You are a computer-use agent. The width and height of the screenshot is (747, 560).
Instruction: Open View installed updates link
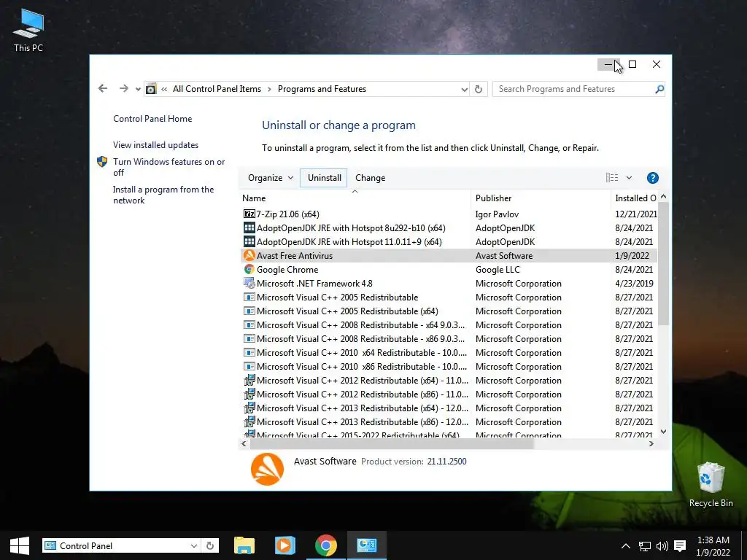coord(156,145)
